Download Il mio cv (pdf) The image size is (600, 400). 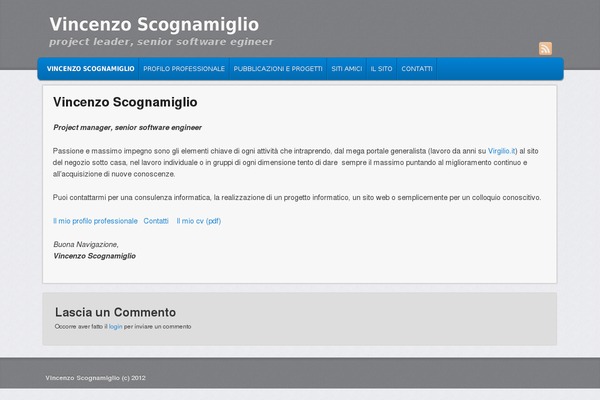199,221
